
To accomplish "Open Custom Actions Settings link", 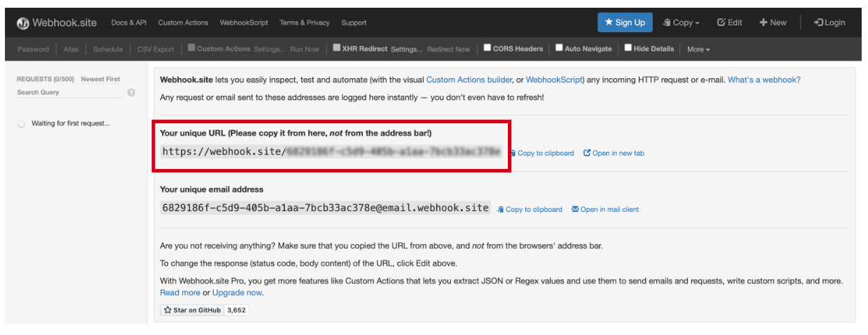I will coord(270,49).
